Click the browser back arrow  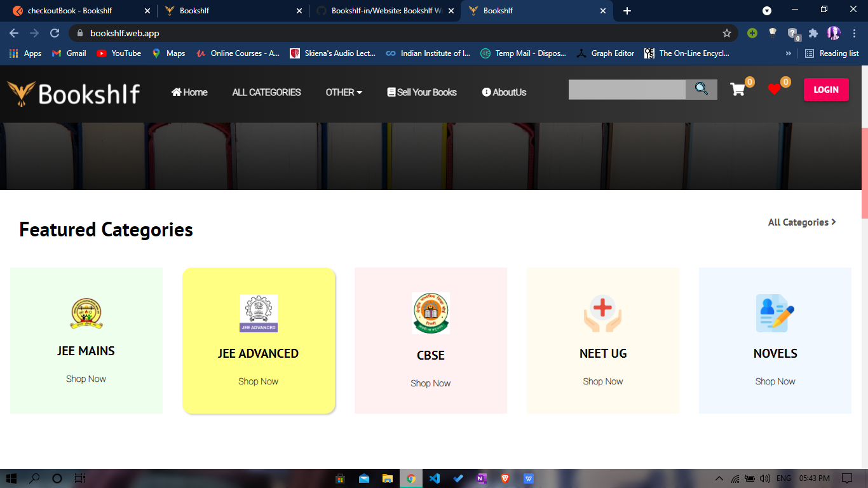click(x=14, y=33)
